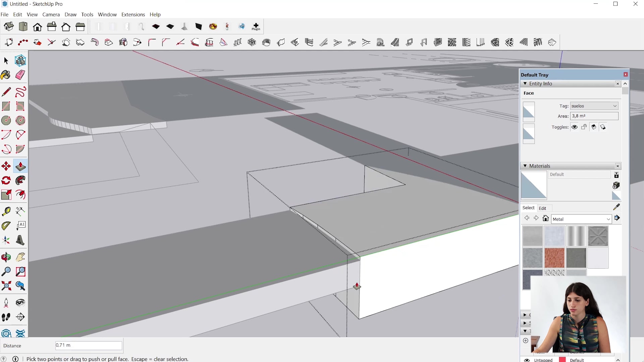Click the Sample Paint eyedropper in Materials

coord(616,207)
